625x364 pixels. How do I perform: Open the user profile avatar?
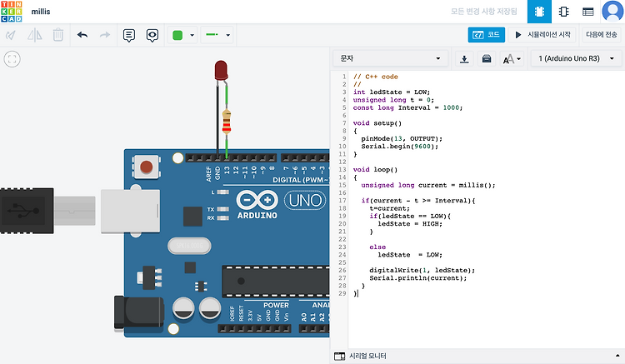[612, 11]
